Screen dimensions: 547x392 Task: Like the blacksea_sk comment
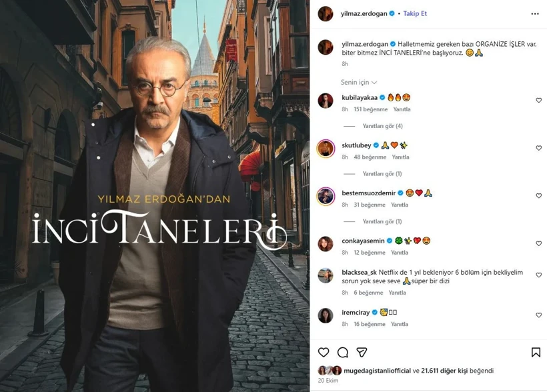tap(538, 275)
